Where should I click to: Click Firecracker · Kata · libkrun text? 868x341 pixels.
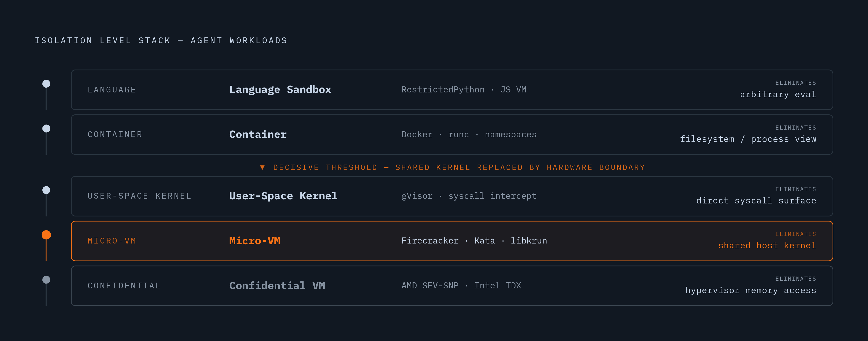point(474,241)
